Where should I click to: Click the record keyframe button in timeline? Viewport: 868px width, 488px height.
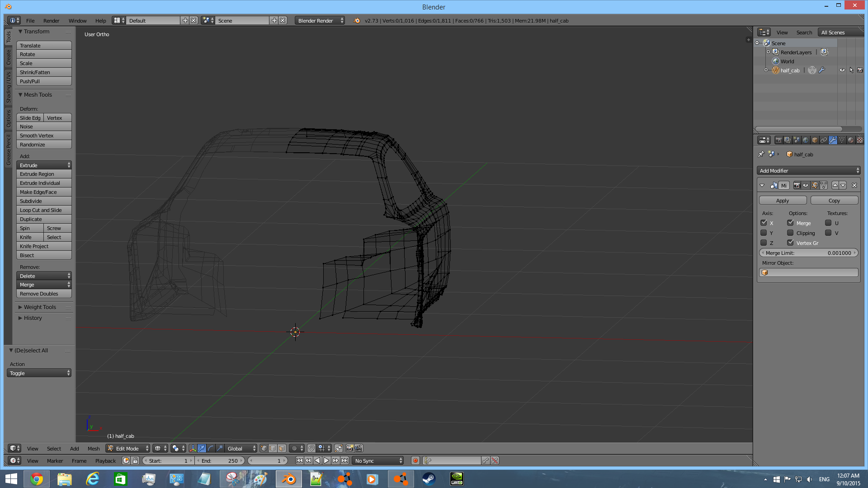[415, 460]
